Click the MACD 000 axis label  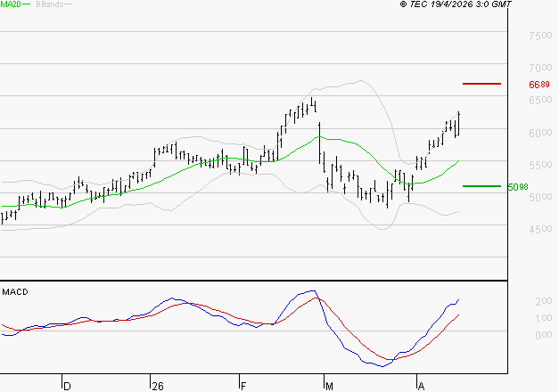tap(544, 335)
